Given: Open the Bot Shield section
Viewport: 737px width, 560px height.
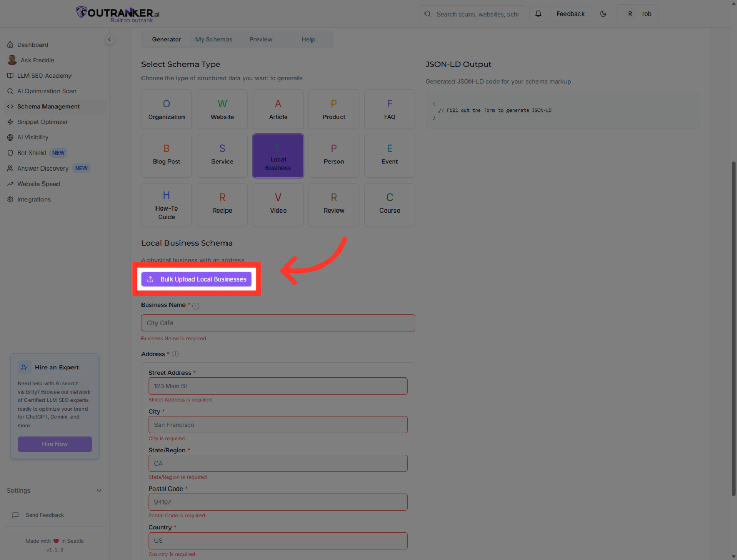Looking at the screenshot, I should pyautogui.click(x=31, y=152).
